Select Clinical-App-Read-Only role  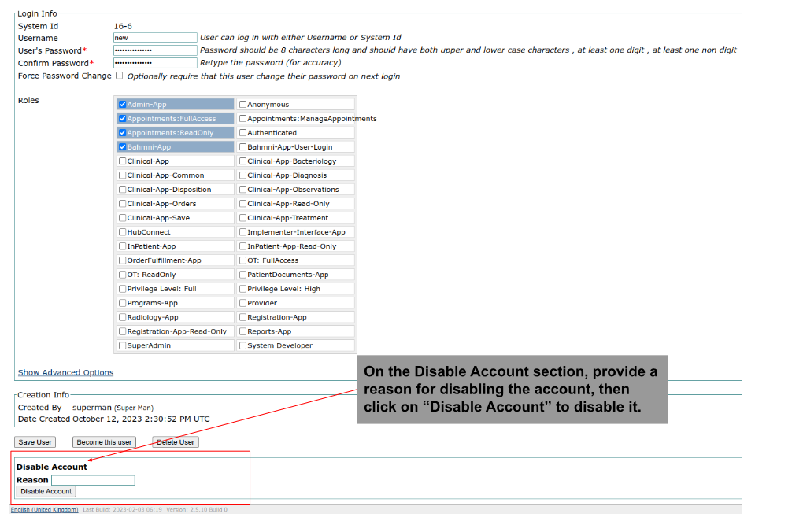click(x=242, y=204)
